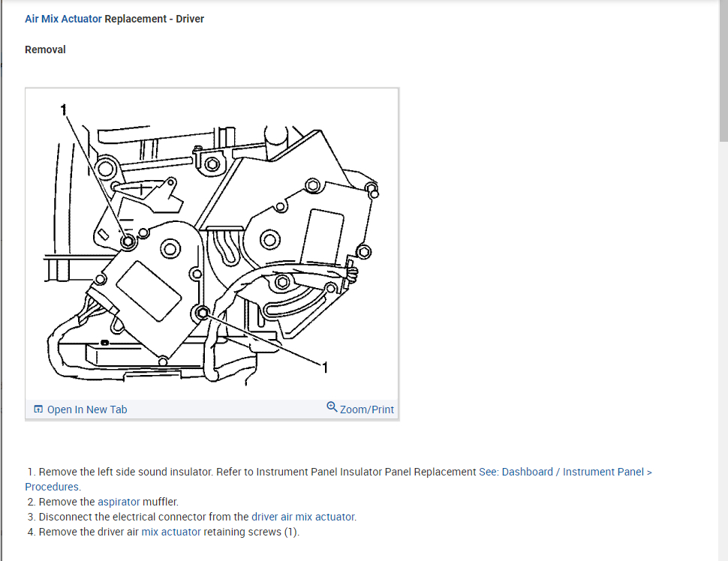Follow the See: Dashboard / Instrument Panel link
Screen dimensions: 728x561
tap(565, 472)
